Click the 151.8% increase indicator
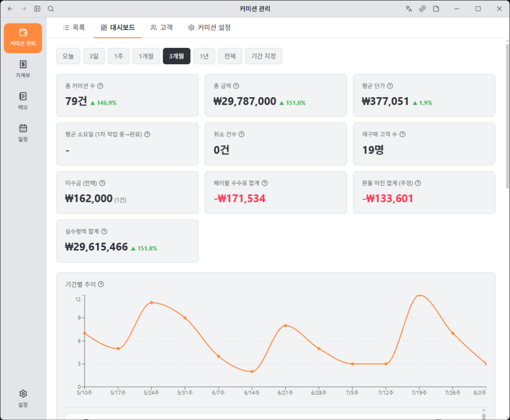This screenshot has height=420, width=510. coord(144,249)
